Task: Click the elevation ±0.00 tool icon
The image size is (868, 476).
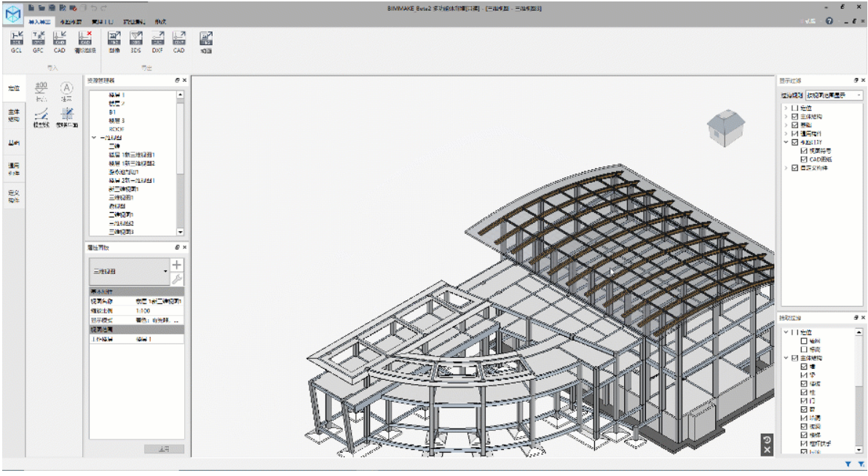Action: pyautogui.click(x=42, y=90)
